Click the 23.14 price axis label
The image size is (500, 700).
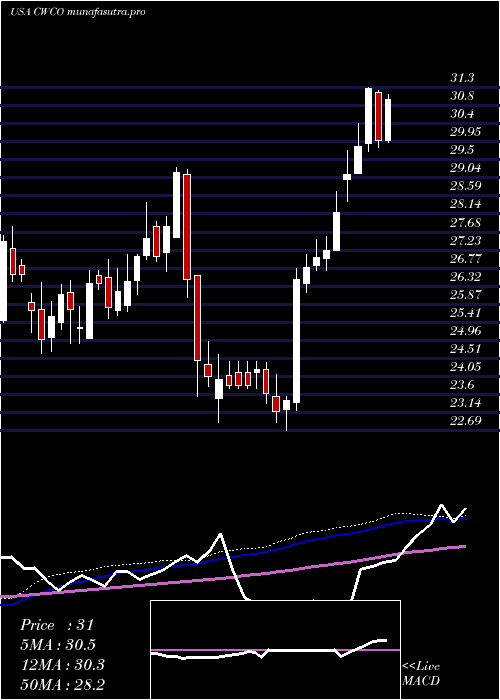(x=465, y=403)
